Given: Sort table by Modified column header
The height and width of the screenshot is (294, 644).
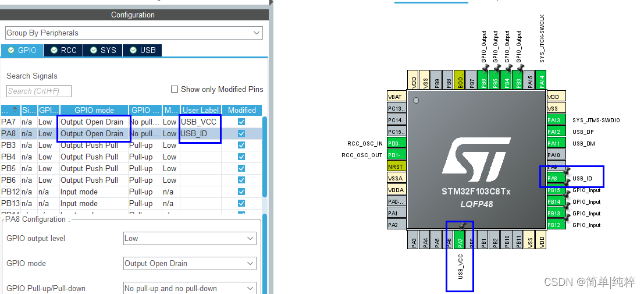Looking at the screenshot, I should pos(242,110).
